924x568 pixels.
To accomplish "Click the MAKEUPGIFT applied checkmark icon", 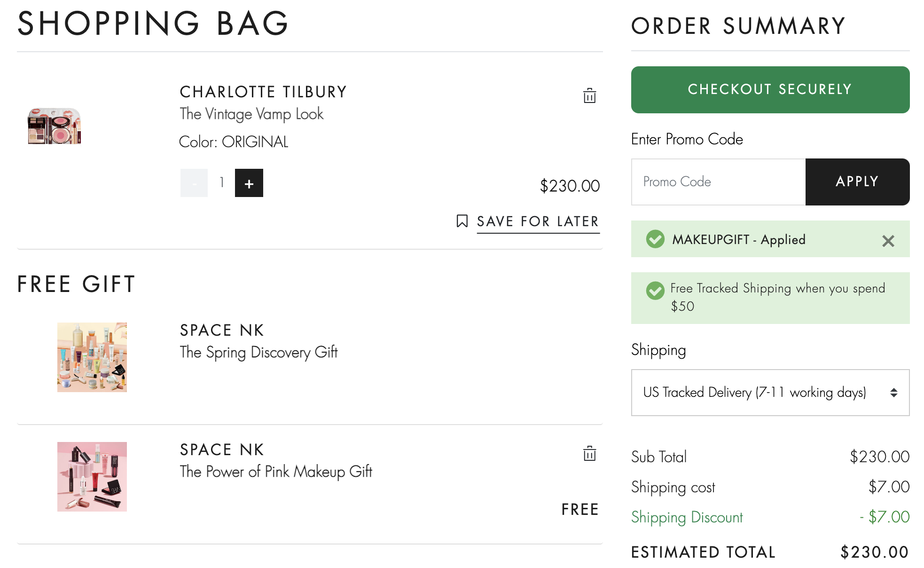I will point(655,239).
